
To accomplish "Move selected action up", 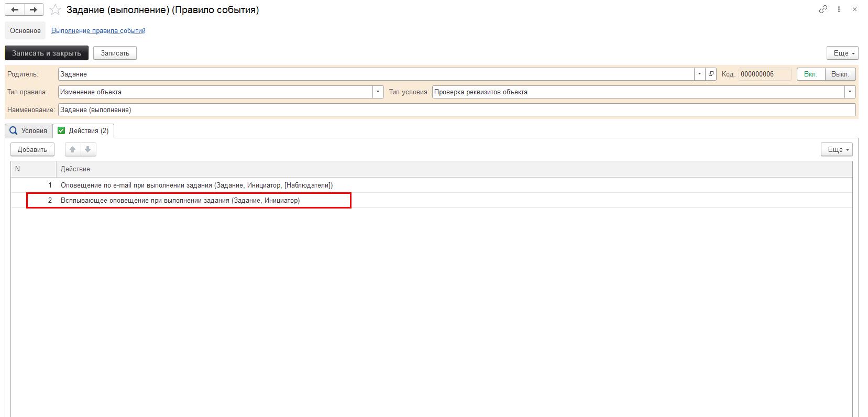I will (x=73, y=150).
